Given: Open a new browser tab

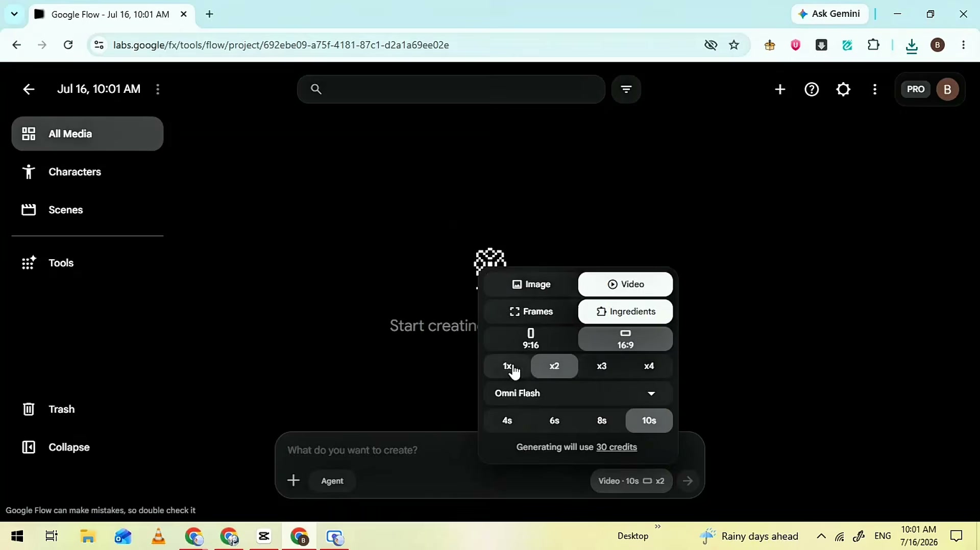Looking at the screenshot, I should click(209, 14).
